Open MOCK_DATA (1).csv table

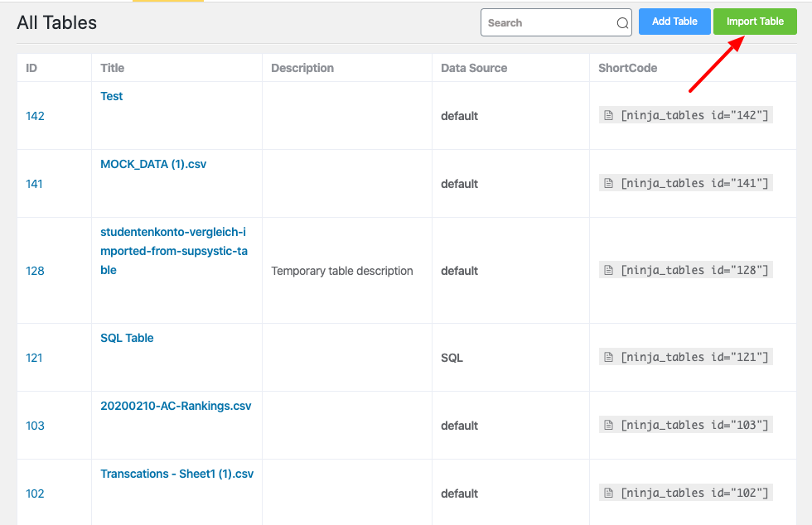coord(153,164)
